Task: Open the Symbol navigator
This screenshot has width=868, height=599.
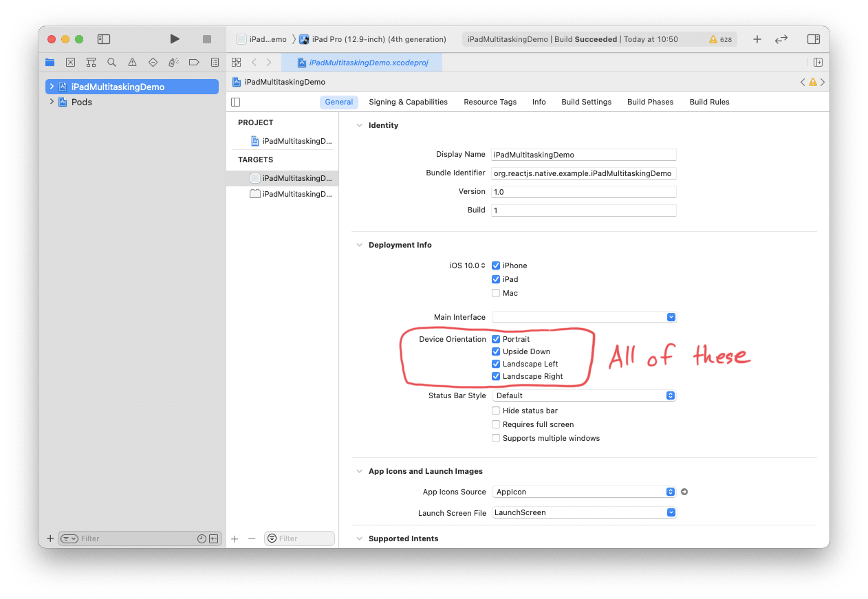Action: [91, 62]
